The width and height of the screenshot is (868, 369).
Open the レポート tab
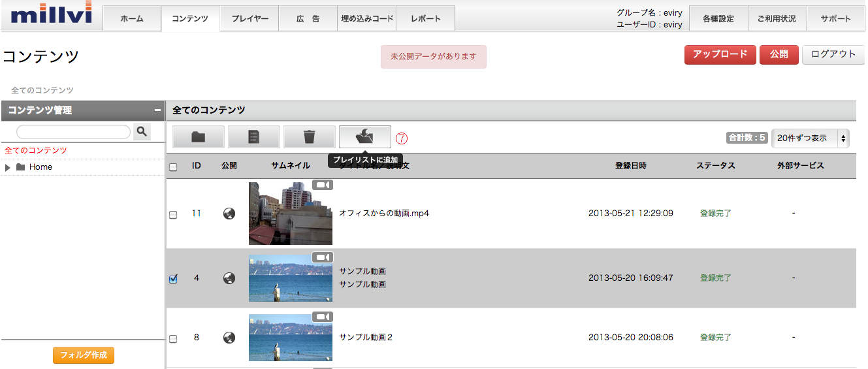click(426, 18)
